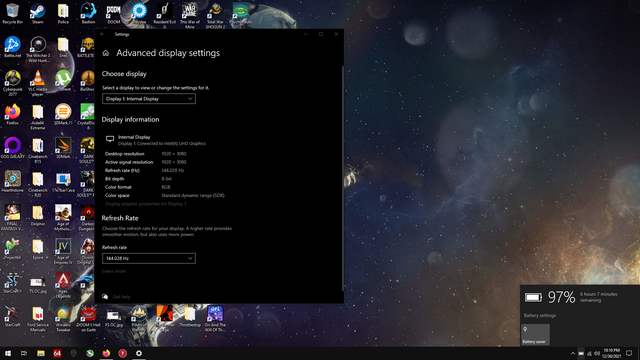Open the Apex Legends shortcut
Image resolution: width=640 pixels, height=360 pixels.
click(x=63, y=285)
